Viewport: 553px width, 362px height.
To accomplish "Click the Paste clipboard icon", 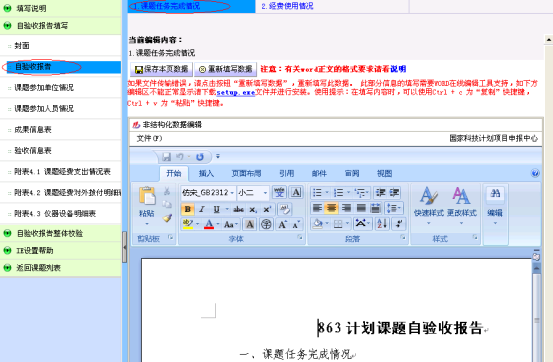I will [x=147, y=196].
